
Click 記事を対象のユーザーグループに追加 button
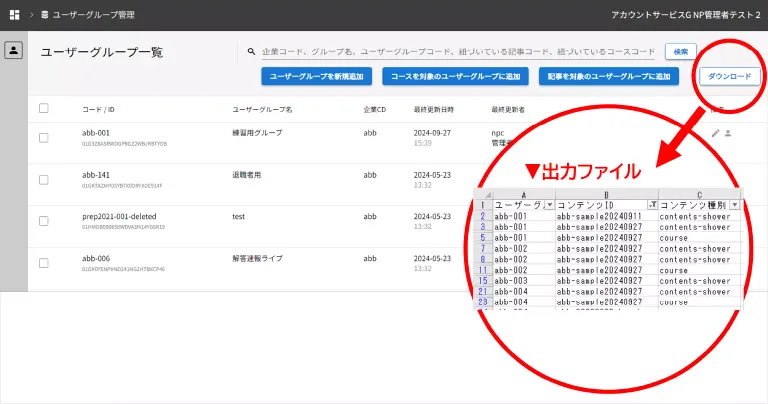tap(609, 76)
